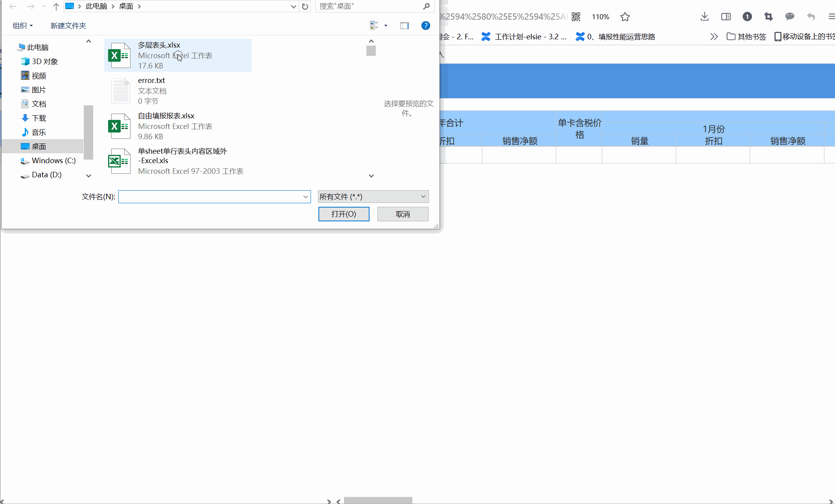Bookmark page with the star icon

pyautogui.click(x=625, y=17)
